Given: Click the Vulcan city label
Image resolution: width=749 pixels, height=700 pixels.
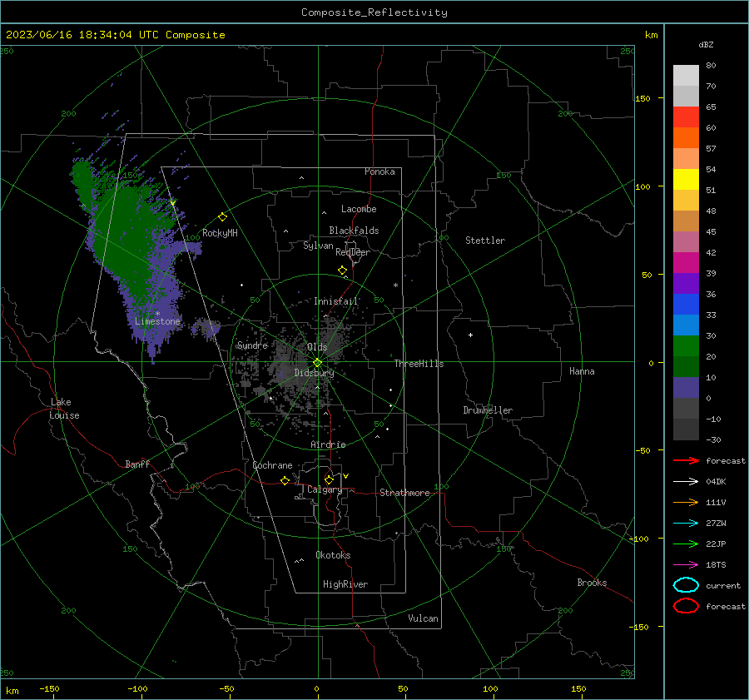Looking at the screenshot, I should point(423,618).
